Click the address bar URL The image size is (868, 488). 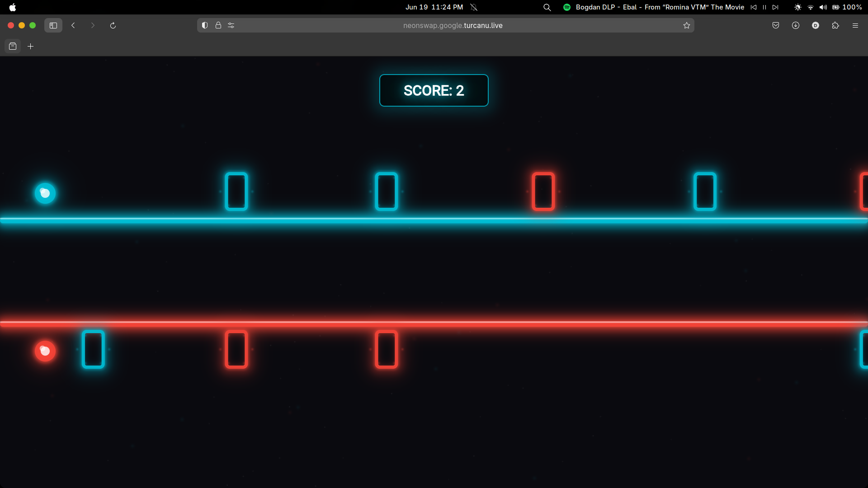pos(453,25)
